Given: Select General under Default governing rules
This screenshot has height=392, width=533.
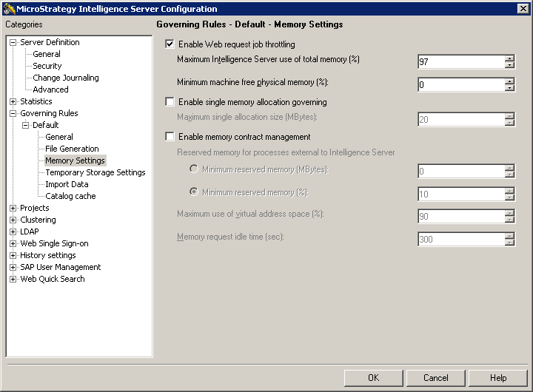Looking at the screenshot, I should pos(59,137).
